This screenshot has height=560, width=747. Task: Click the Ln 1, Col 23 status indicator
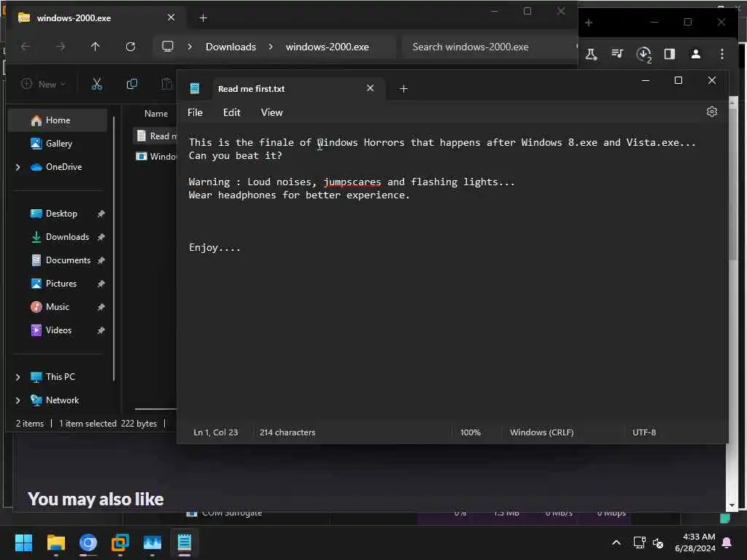coord(215,432)
